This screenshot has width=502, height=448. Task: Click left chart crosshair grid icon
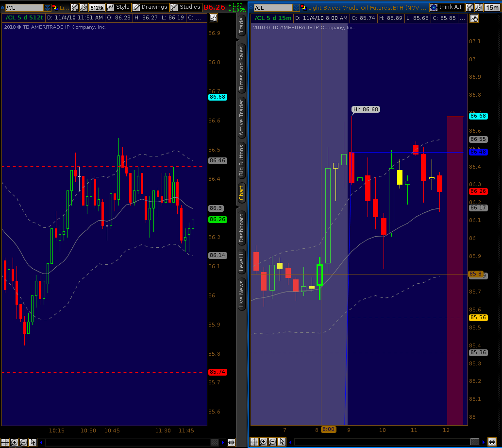pos(5,443)
